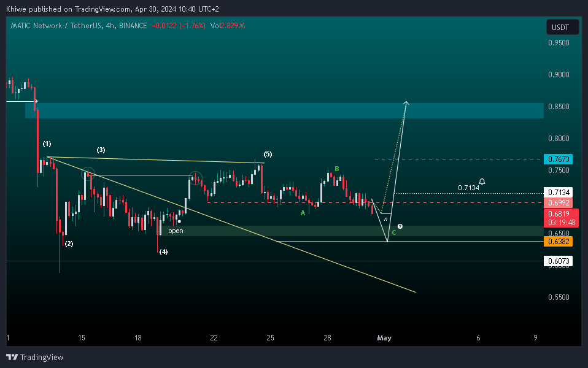Click the 28 date label on time axis
This screenshot has width=588, height=368.
point(327,338)
